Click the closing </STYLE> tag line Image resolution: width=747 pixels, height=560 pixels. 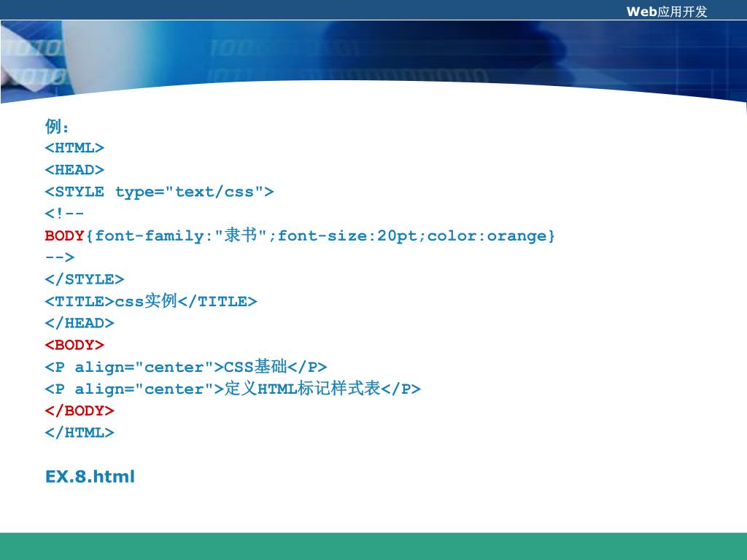click(85, 279)
